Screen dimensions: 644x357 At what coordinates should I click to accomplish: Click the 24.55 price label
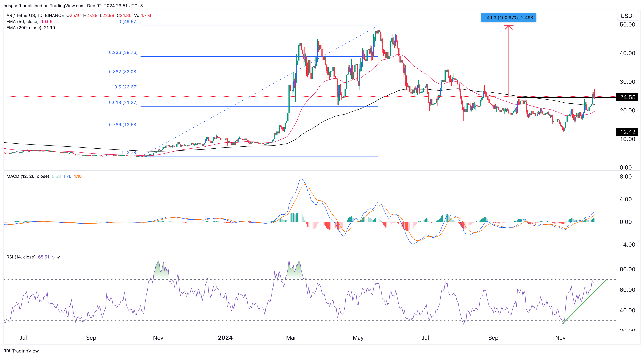[627, 97]
